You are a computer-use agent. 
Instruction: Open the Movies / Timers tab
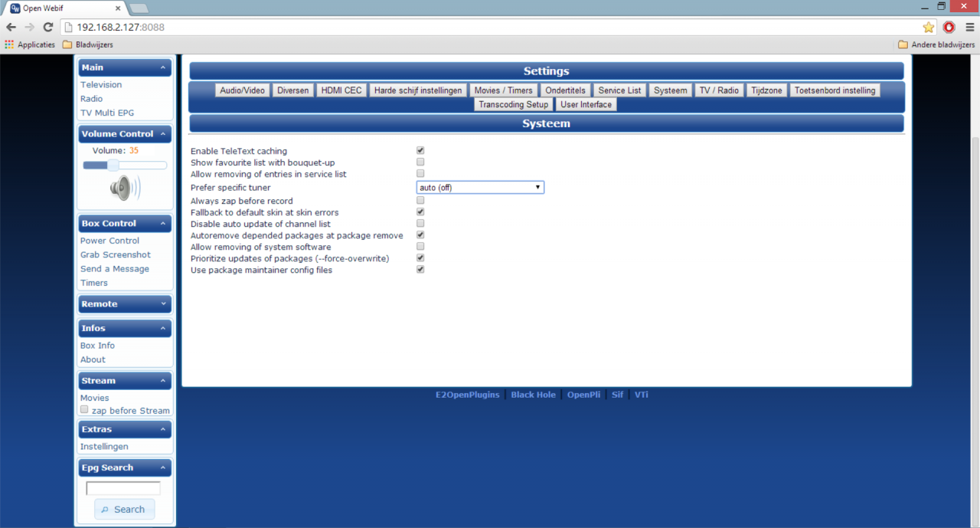[503, 90]
